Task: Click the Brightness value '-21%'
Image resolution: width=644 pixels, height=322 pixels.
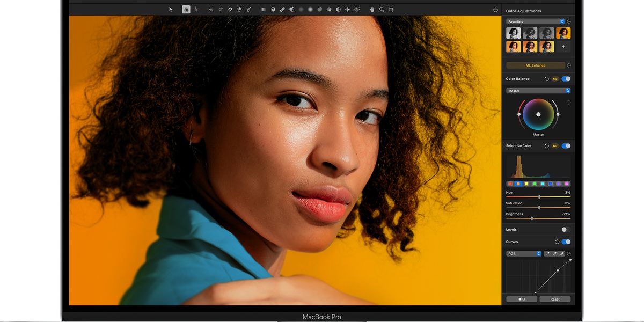Action: pyautogui.click(x=566, y=214)
